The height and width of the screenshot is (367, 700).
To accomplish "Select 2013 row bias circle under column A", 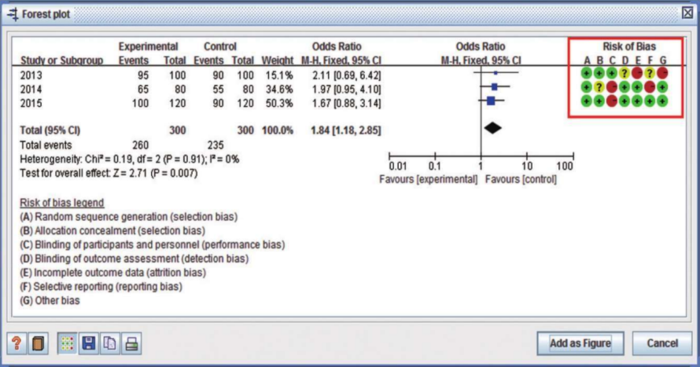I will pyautogui.click(x=587, y=73).
